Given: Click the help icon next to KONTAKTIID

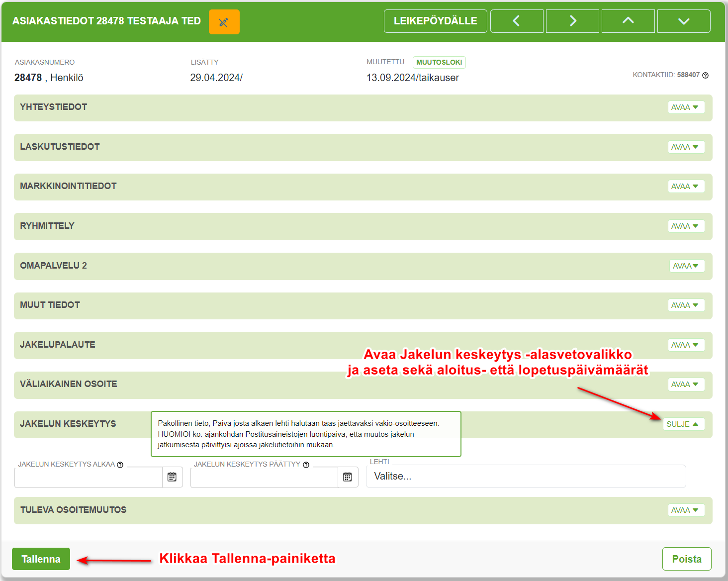Looking at the screenshot, I should coord(705,75).
